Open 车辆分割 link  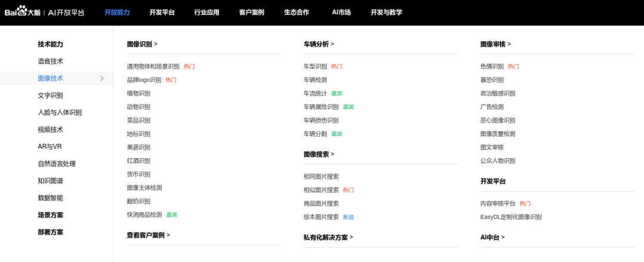[x=315, y=134]
